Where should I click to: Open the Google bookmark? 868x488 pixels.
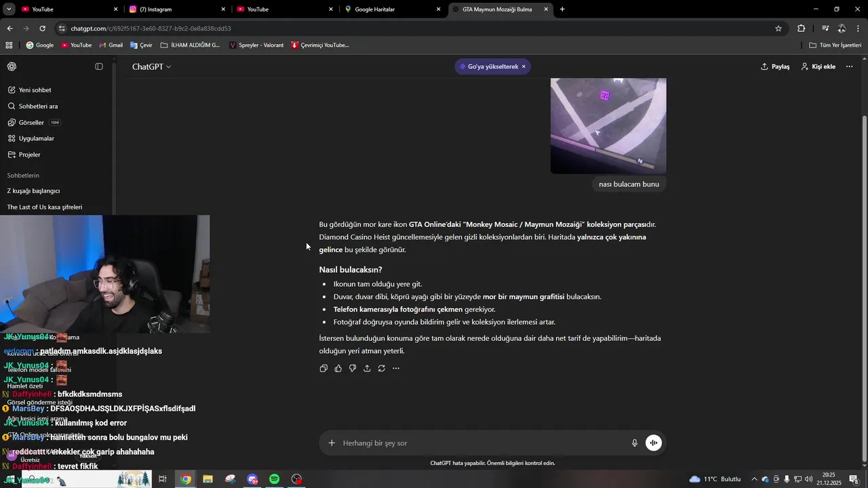pos(40,45)
